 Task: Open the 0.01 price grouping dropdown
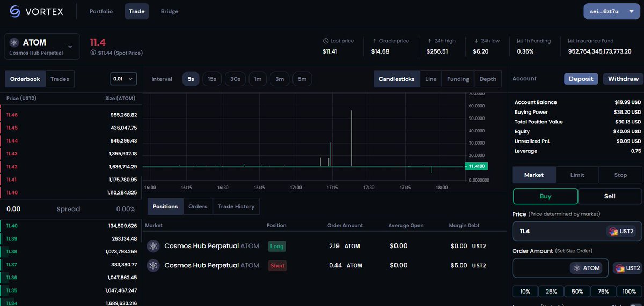(x=123, y=79)
